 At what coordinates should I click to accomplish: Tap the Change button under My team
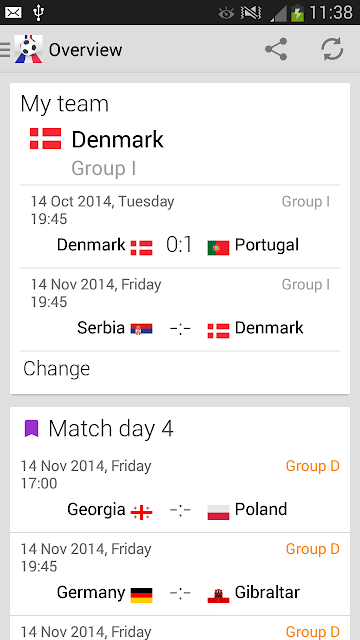[x=57, y=369]
